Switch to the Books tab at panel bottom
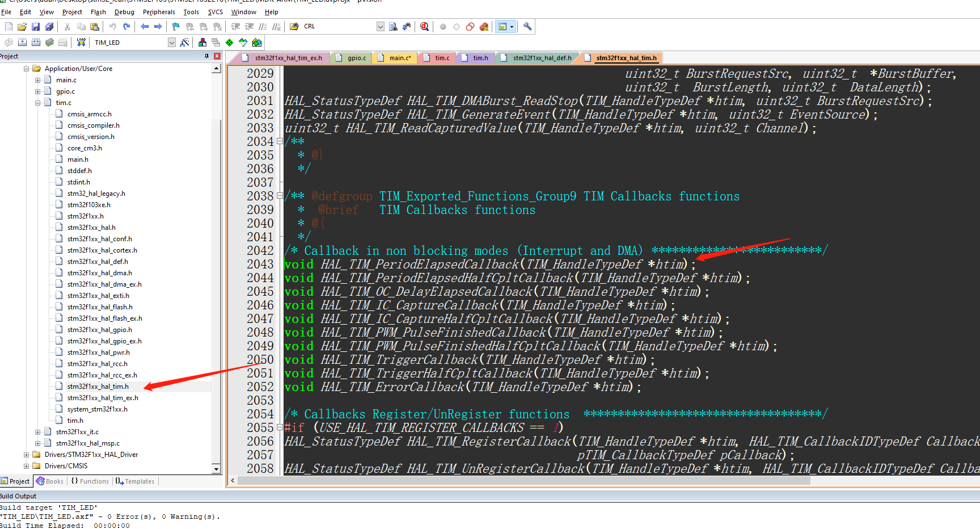The height and width of the screenshot is (529, 980). click(x=50, y=481)
